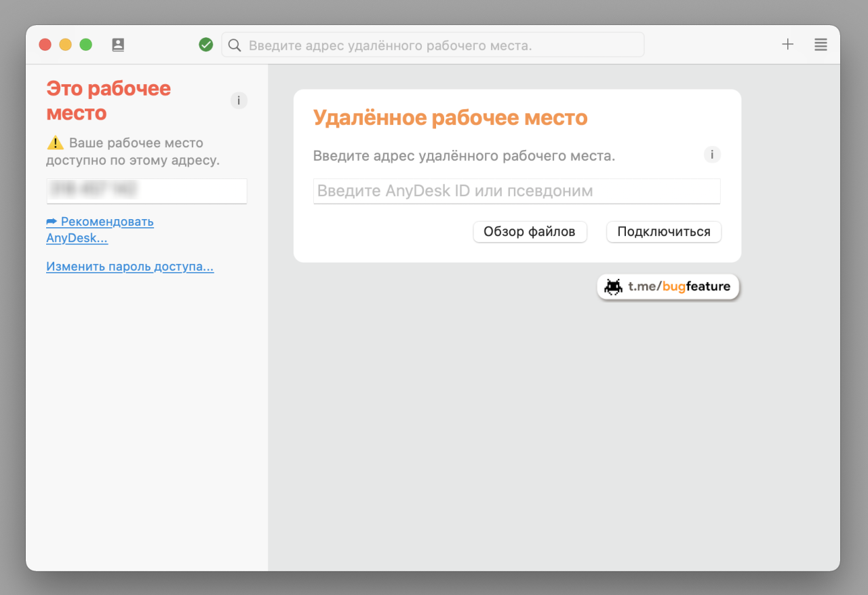Click the green fullscreen window button
This screenshot has height=595, width=868.
[86, 45]
